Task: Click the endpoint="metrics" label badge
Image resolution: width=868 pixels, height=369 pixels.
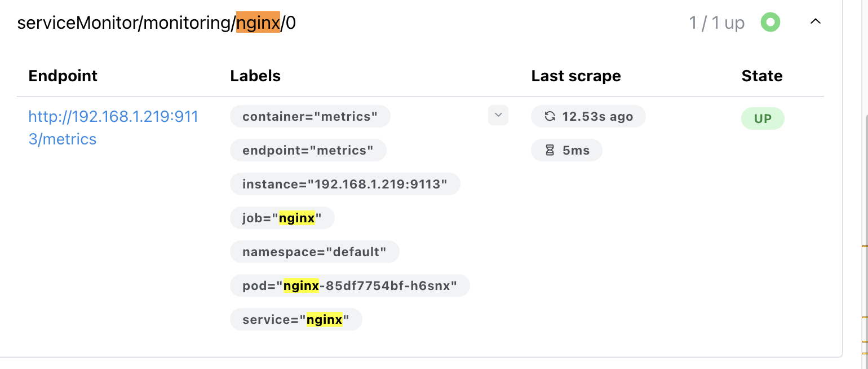Action: tap(308, 150)
